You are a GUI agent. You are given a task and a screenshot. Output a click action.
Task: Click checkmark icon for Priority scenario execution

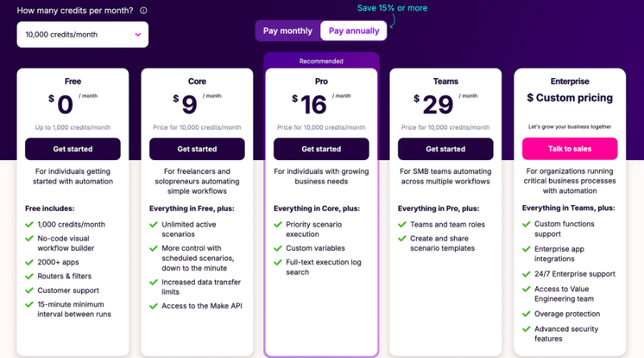(x=279, y=224)
